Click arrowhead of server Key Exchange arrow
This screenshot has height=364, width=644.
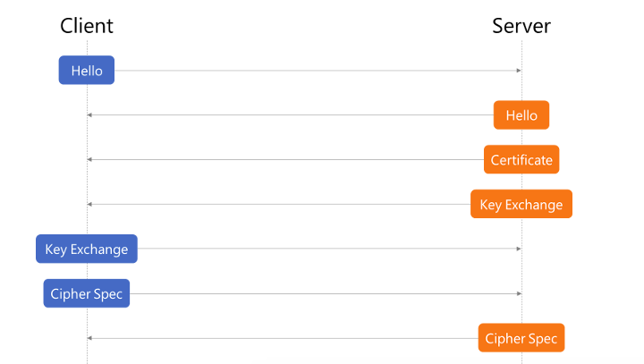click(x=89, y=204)
